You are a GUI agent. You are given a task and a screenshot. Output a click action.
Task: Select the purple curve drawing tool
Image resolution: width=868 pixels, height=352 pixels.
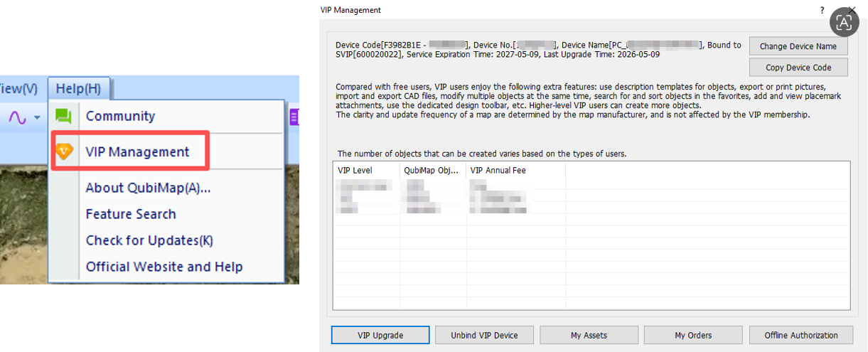tap(17, 117)
